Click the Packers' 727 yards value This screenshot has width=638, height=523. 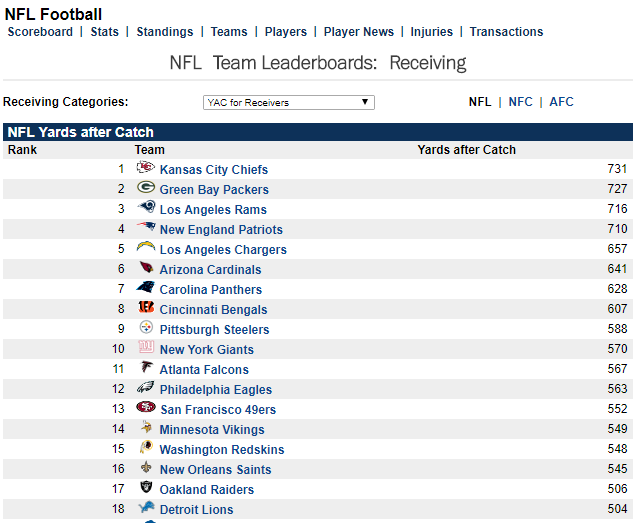coord(617,188)
